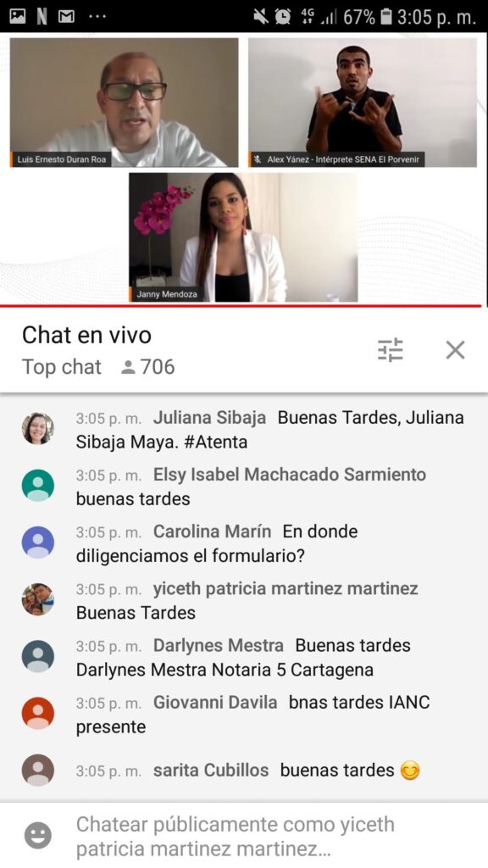The width and height of the screenshot is (488, 868).
Task: Tap sarita Cubillos's brown avatar icon
Action: pos(37,770)
